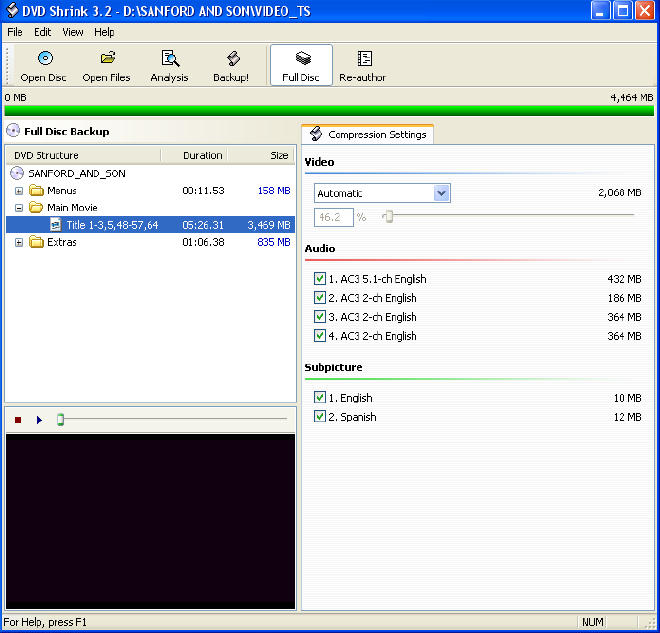This screenshot has width=660, height=633.
Task: Click the 835 MB Extras size
Action: [274, 242]
